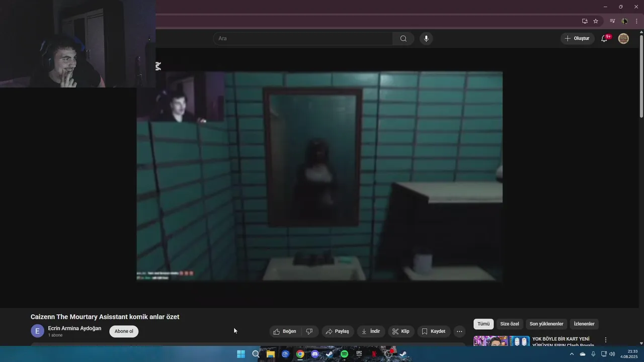Open the YouTube account avatar menu
644x362 pixels.
click(x=623, y=39)
